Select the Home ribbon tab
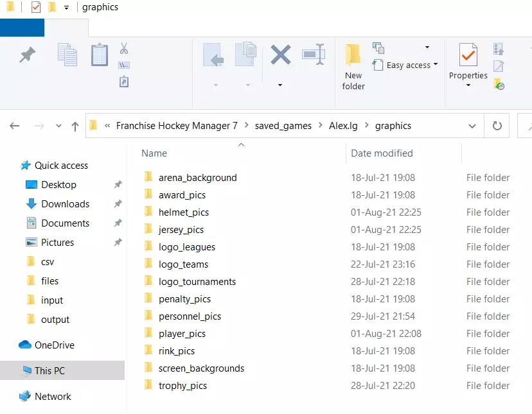Viewport: 532px width, 414px height. (x=67, y=28)
